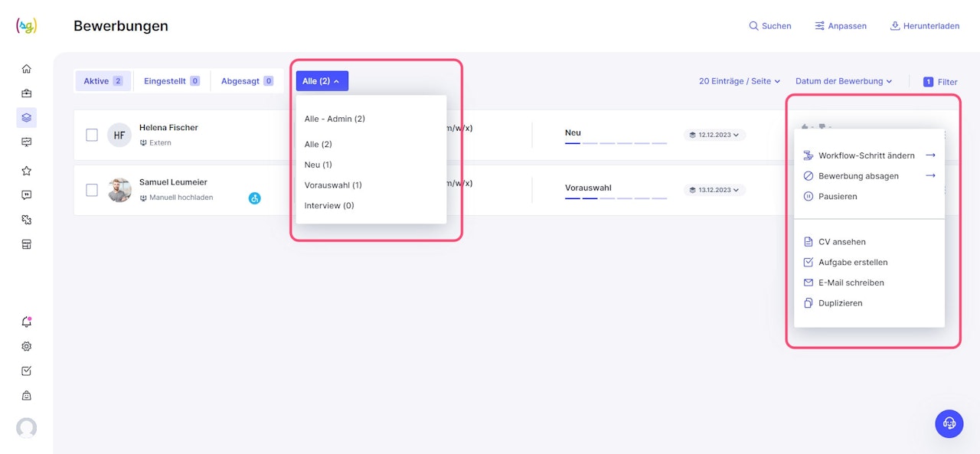Image resolution: width=980 pixels, height=454 pixels.
Task: Switch to the Eingestellt tab
Action: (x=171, y=81)
